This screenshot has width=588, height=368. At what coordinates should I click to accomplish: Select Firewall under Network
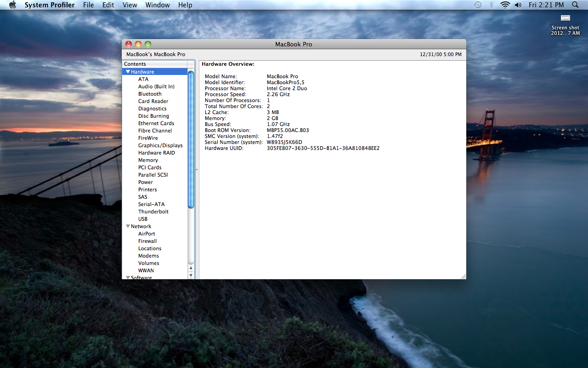(147, 241)
